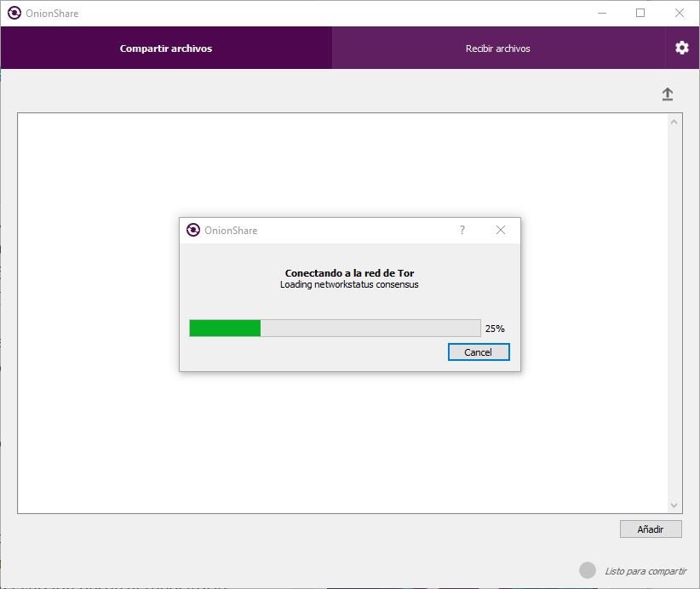The image size is (700, 589).
Task: Open the settings gear icon
Action: 682,48
